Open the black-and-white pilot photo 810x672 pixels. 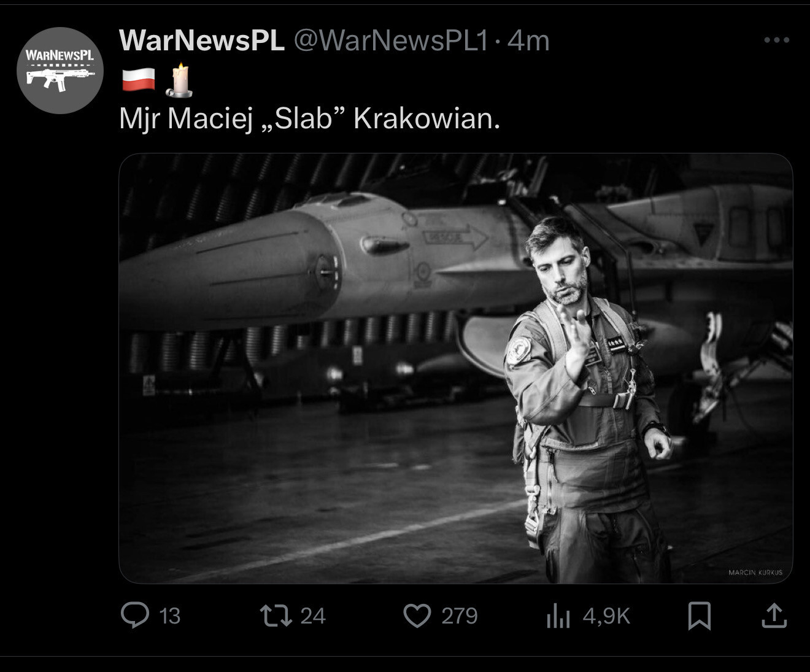pos(455,368)
